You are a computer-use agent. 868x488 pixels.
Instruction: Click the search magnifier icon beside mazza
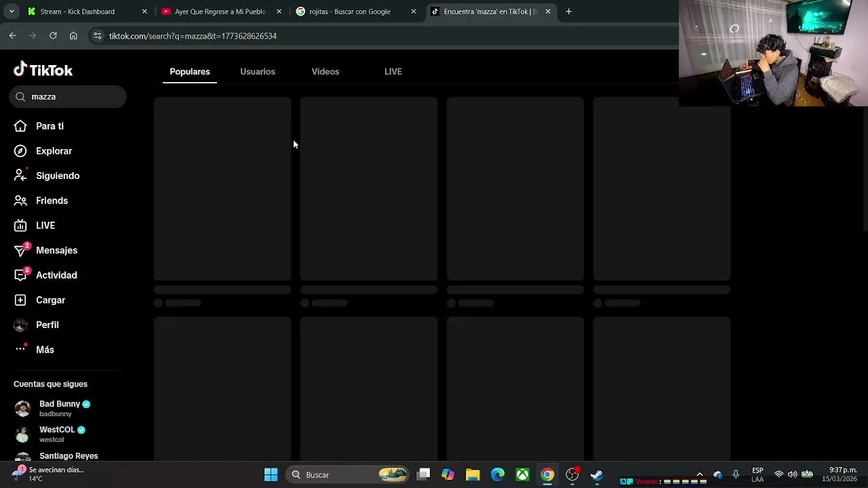(20, 97)
